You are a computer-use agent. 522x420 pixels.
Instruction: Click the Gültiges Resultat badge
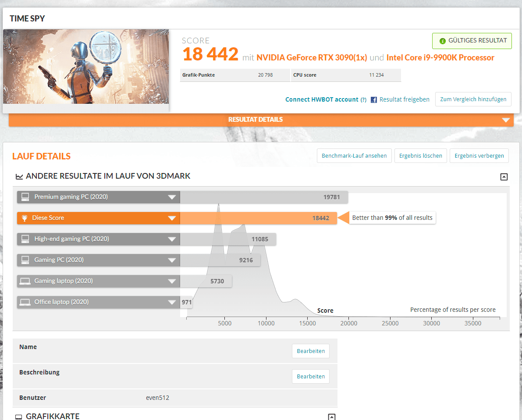472,41
